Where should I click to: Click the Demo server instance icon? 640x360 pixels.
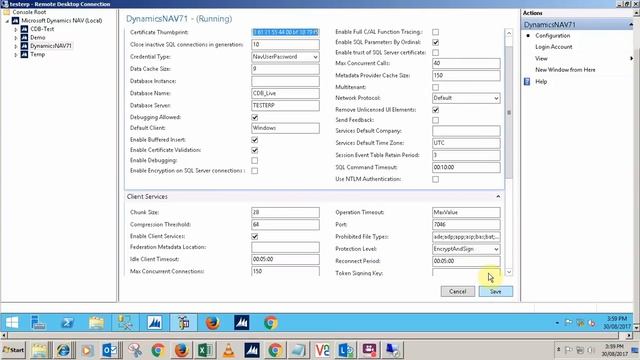pyautogui.click(x=24, y=38)
